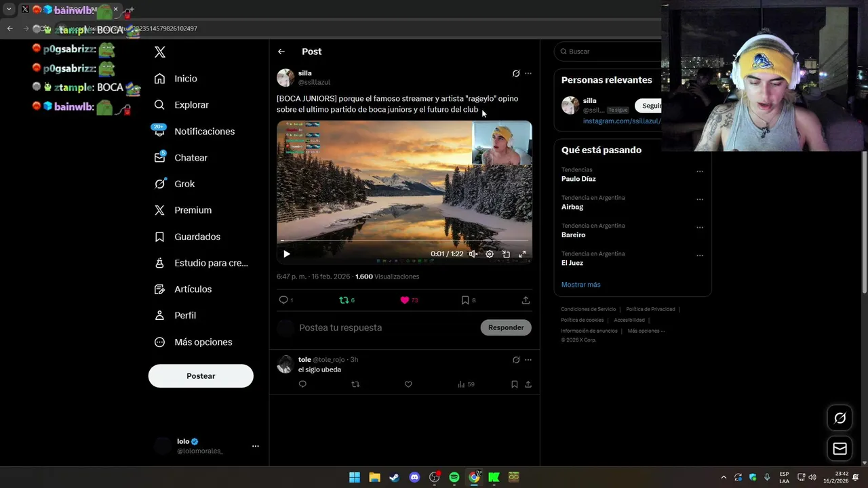Open Artículos in sidebar
868x488 pixels.
tap(182, 289)
